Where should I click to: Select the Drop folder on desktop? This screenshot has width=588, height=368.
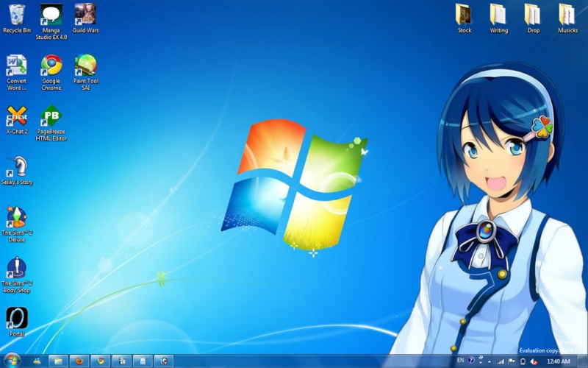[x=534, y=19]
